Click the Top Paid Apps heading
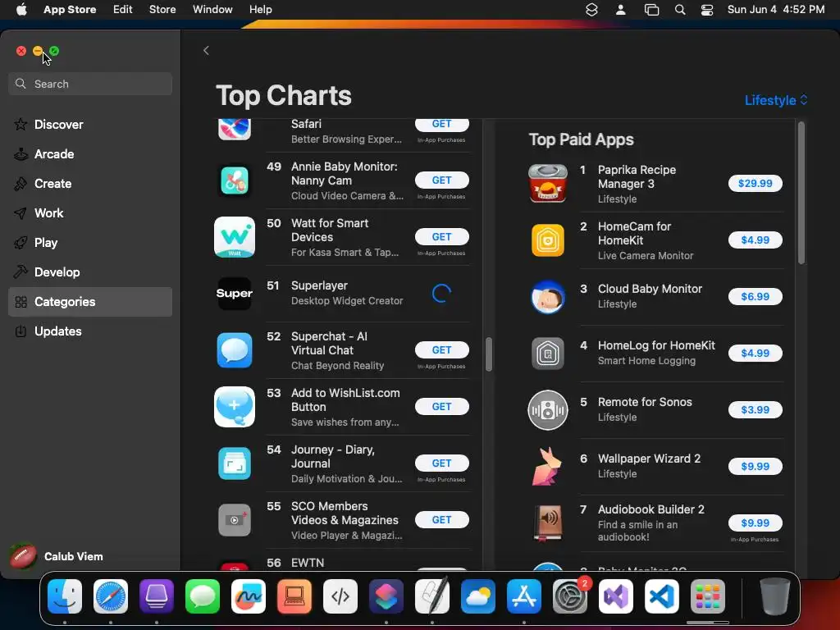 pyautogui.click(x=582, y=139)
